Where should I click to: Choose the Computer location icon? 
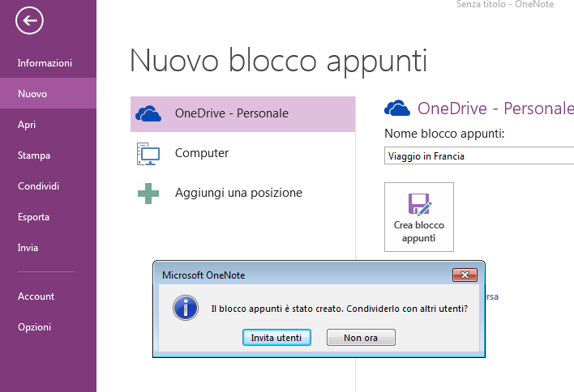tap(148, 153)
